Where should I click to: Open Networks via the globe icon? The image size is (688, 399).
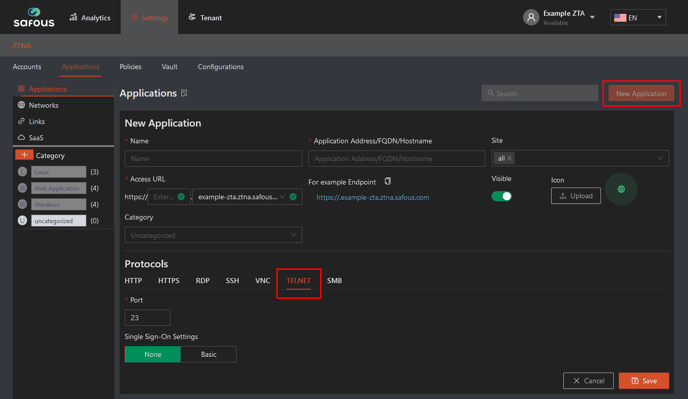pos(21,105)
